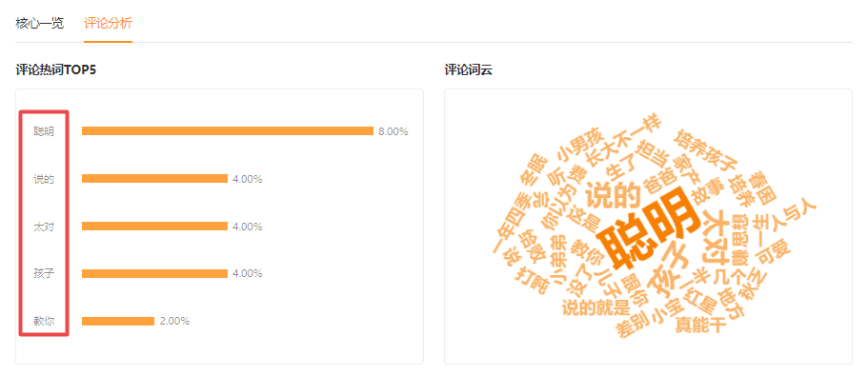The height and width of the screenshot is (375, 868).
Task: Click the 聪明 bar at 8.00%
Action: [x=228, y=131]
